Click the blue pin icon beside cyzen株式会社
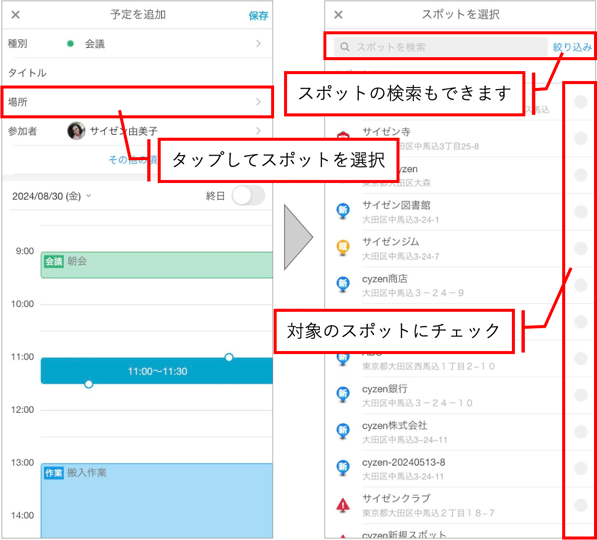The height and width of the screenshot is (540, 597). click(x=343, y=431)
